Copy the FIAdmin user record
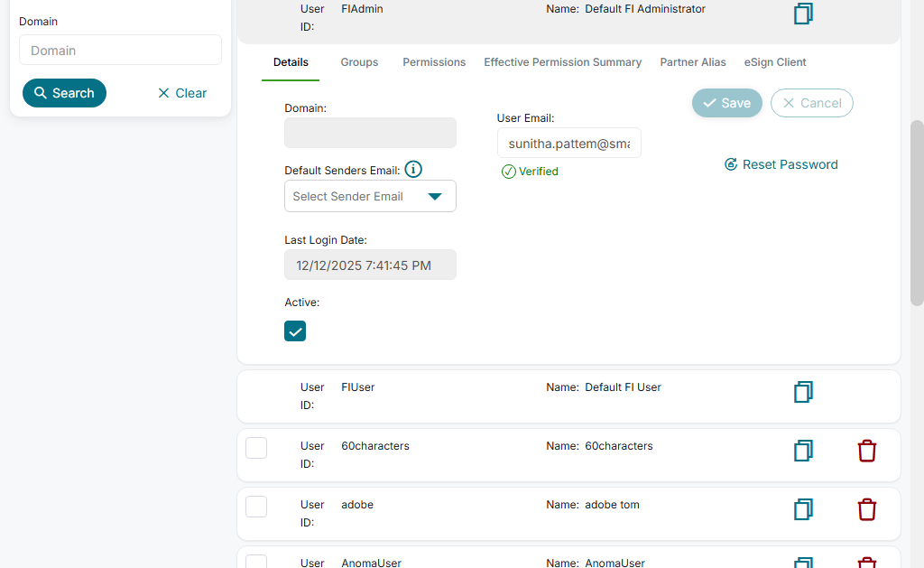The height and width of the screenshot is (568, 924). coord(803,14)
